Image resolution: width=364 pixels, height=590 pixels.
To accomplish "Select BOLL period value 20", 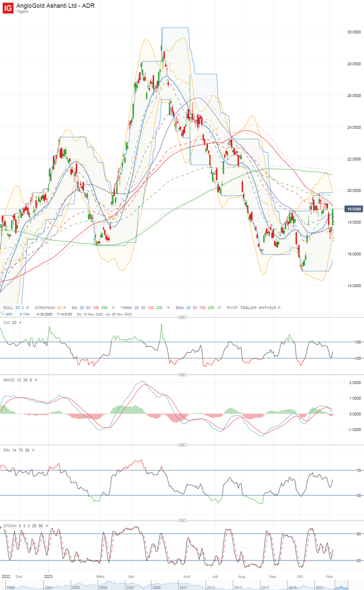I will (17, 307).
